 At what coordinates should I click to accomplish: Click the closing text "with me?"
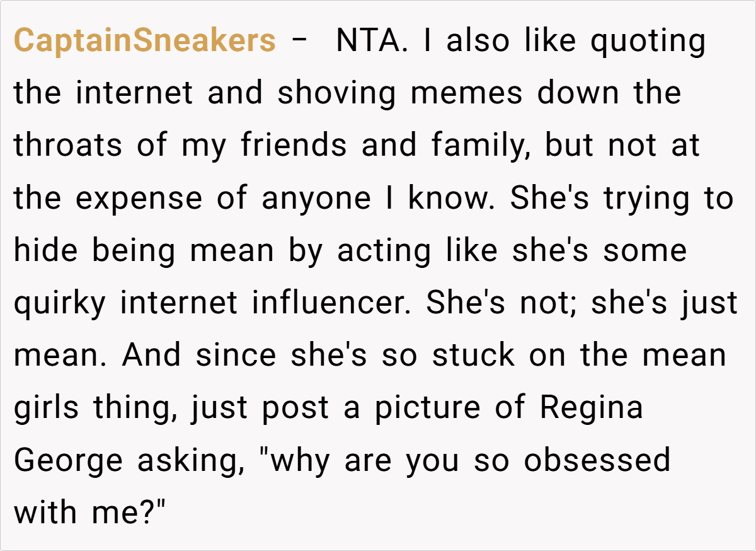[89, 512]
